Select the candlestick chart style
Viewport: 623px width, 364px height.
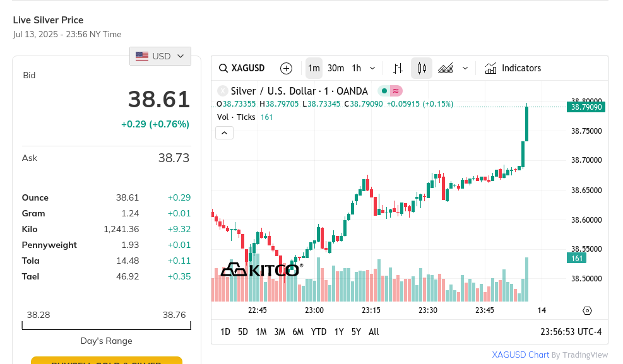[422, 68]
